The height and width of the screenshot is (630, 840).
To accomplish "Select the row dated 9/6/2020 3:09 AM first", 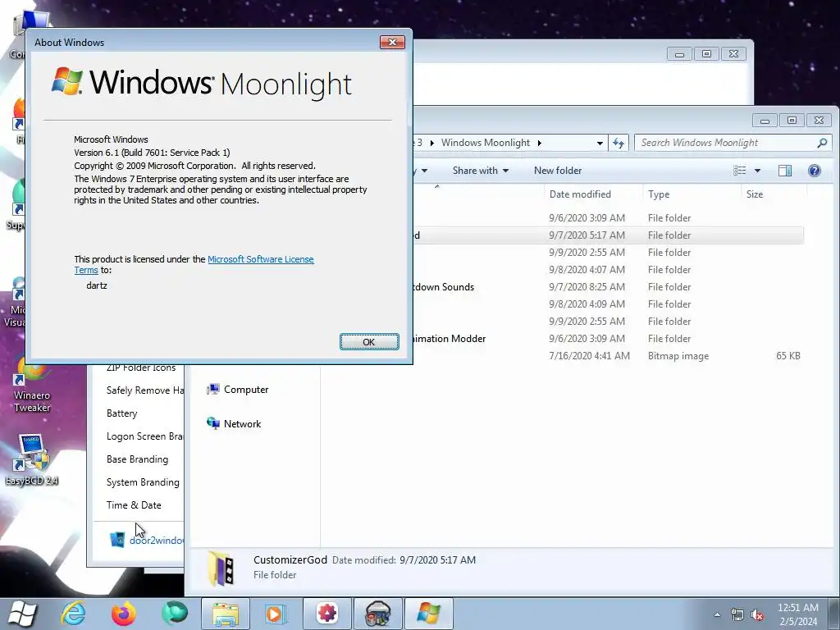I will [x=608, y=218].
